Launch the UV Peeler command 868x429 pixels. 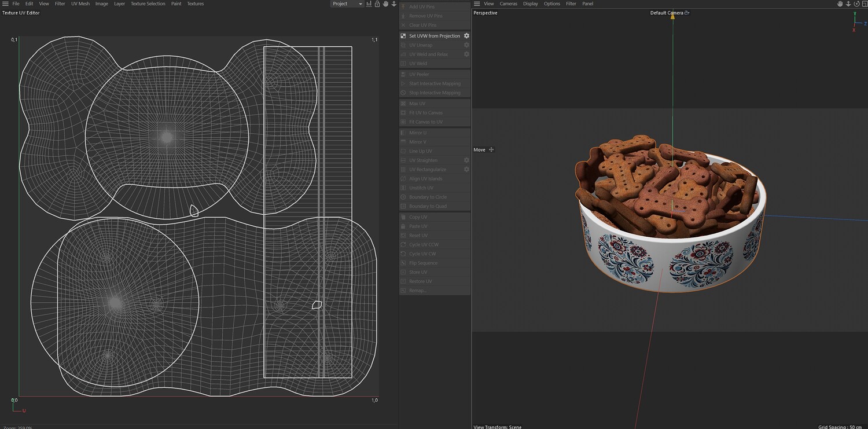435,74
